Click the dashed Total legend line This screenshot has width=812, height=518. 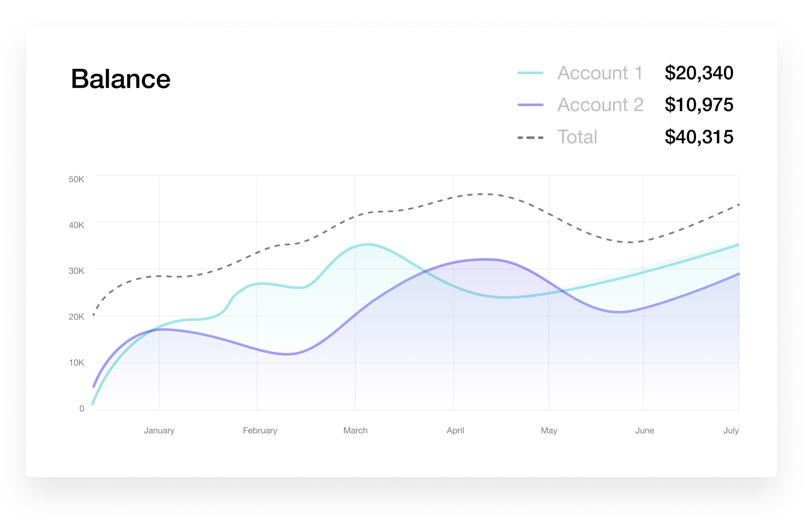[x=530, y=138]
